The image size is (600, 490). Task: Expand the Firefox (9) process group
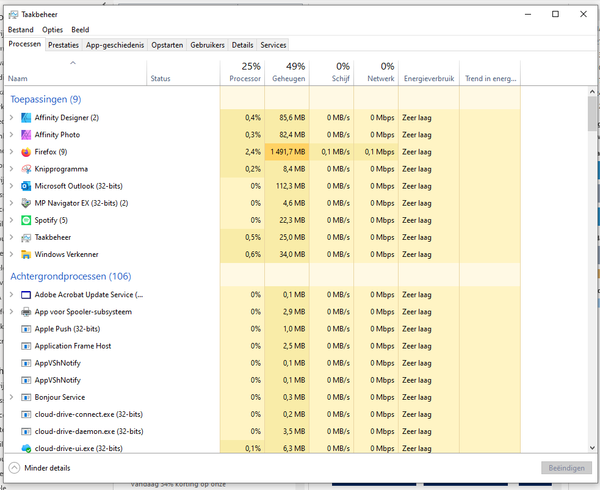coord(11,152)
